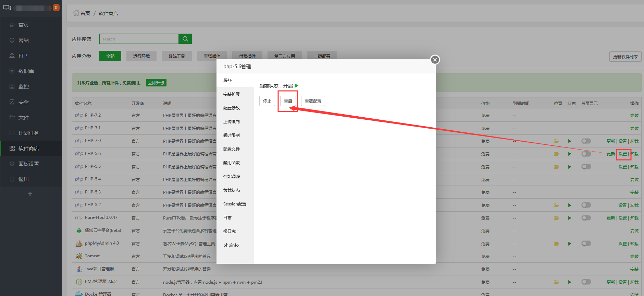Click the phpMyAdmin app icon

click(x=79, y=244)
